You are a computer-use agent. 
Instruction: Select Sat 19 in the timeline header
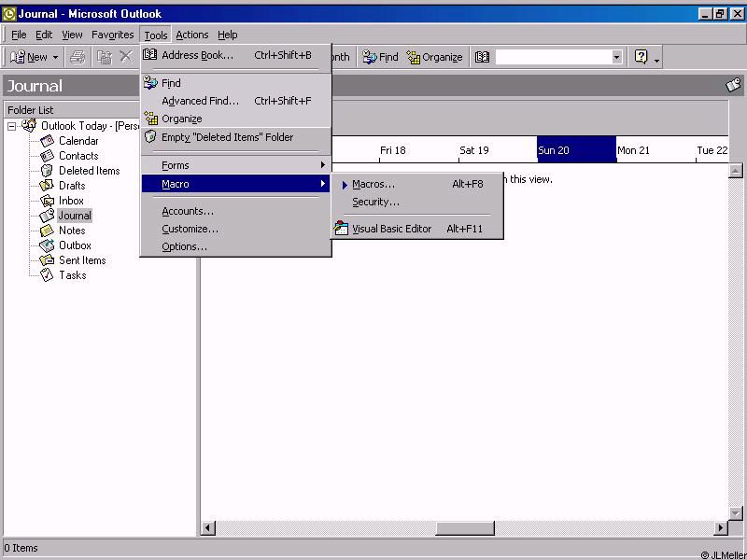(x=474, y=150)
